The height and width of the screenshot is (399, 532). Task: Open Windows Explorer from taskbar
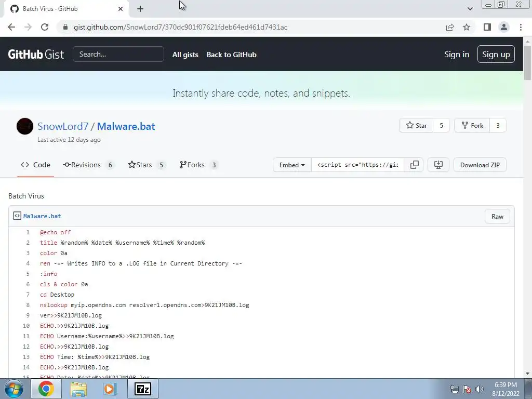tap(78, 389)
